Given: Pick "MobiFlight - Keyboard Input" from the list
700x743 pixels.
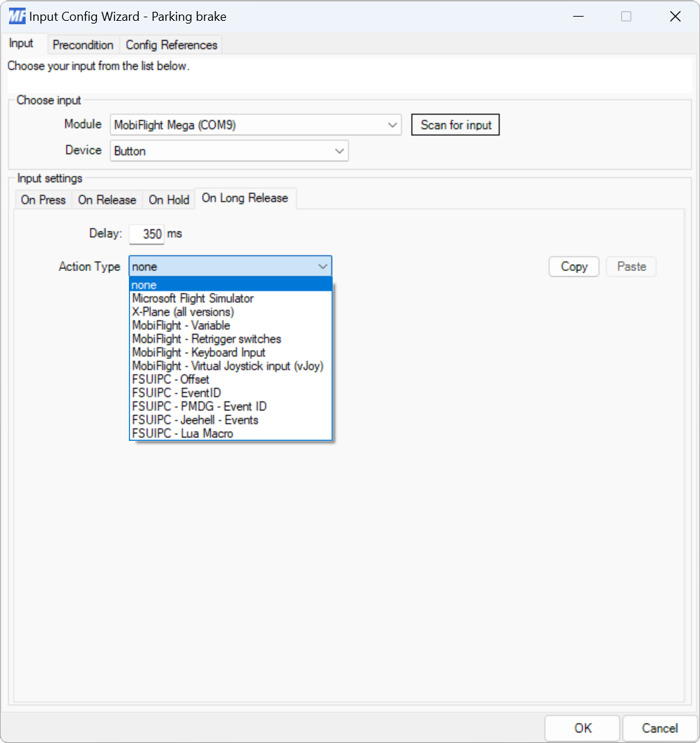Looking at the screenshot, I should click(x=198, y=352).
